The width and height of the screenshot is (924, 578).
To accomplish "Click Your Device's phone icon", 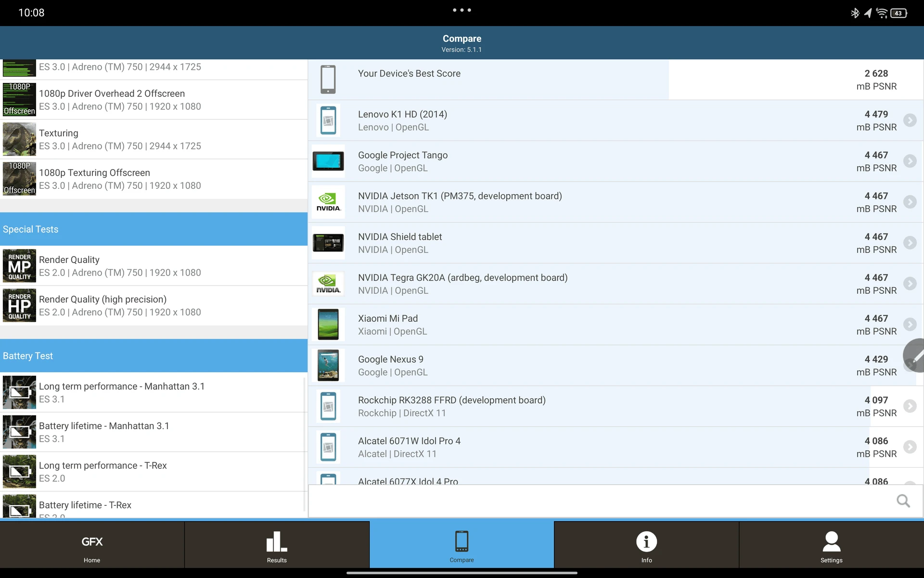I will tap(328, 79).
